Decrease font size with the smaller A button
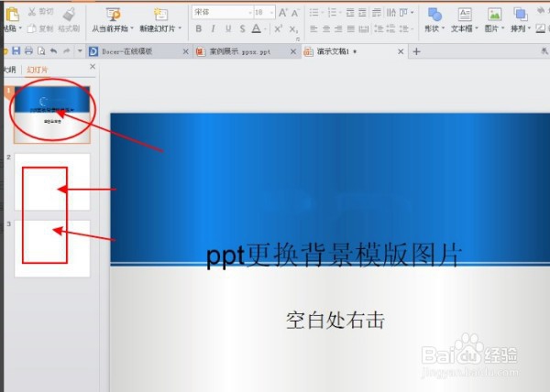 pyautogui.click(x=295, y=14)
